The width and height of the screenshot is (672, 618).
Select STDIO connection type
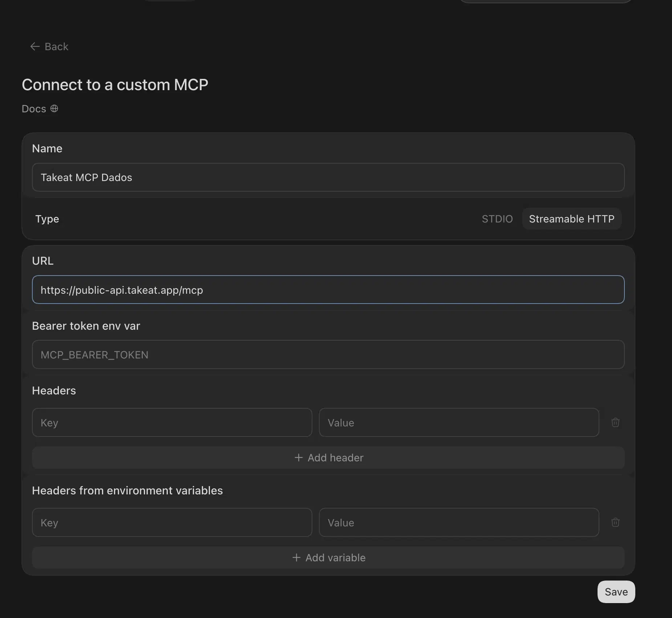coord(497,219)
